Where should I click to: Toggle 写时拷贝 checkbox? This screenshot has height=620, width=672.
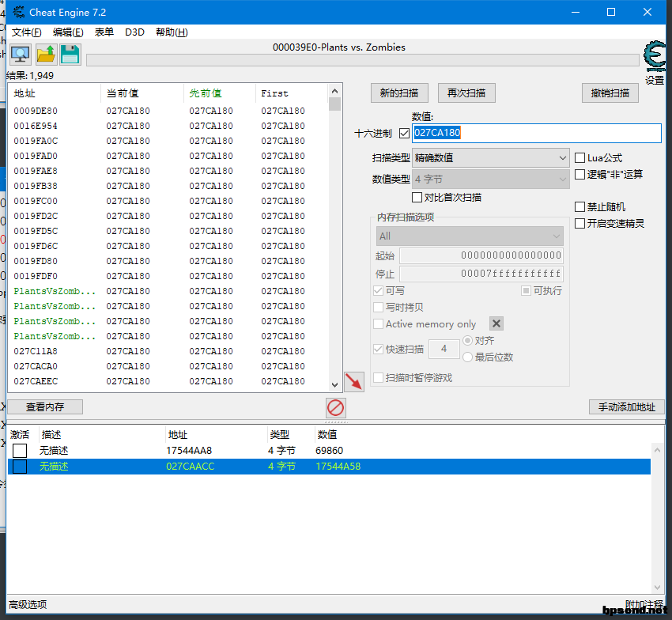pyautogui.click(x=378, y=307)
